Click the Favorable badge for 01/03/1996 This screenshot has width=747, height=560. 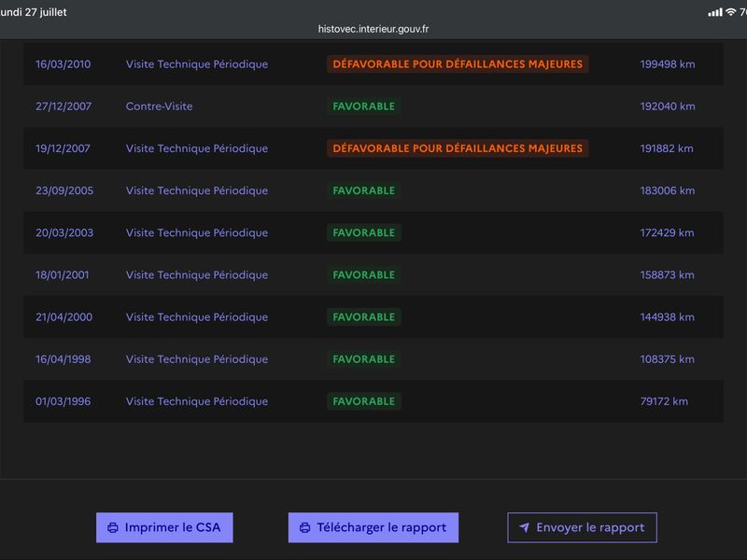coord(364,401)
